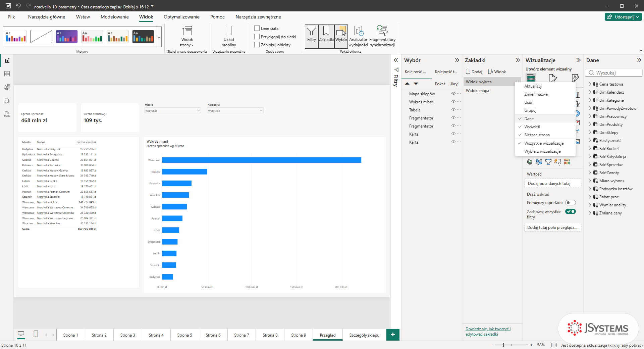Collapse the Wybór pane with chevrons

tap(457, 60)
